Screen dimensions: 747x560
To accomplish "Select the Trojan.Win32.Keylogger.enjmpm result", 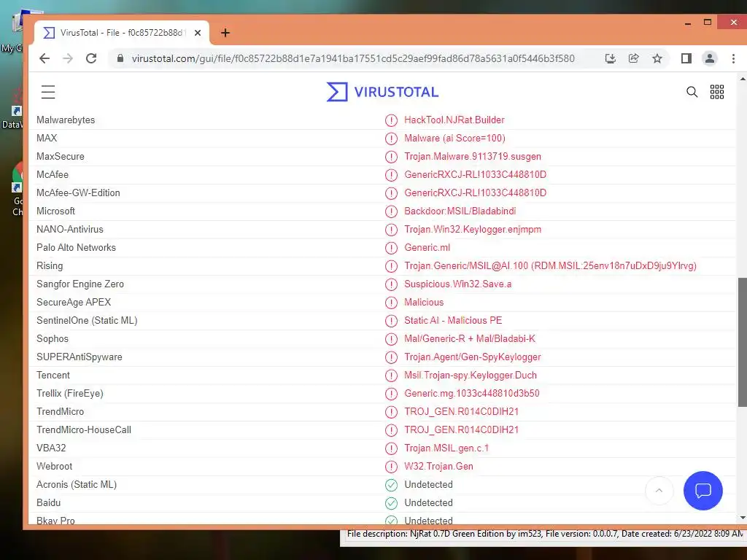I will tap(473, 229).
